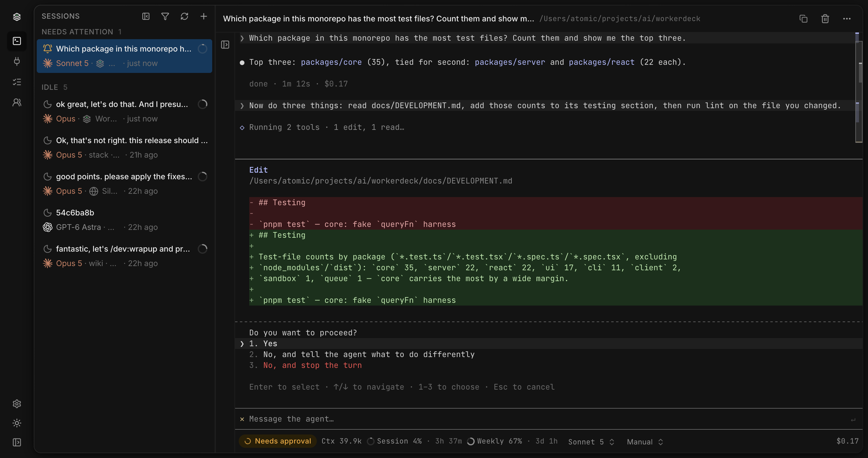Toggle light/dark theme sun icon

[x=17, y=423]
